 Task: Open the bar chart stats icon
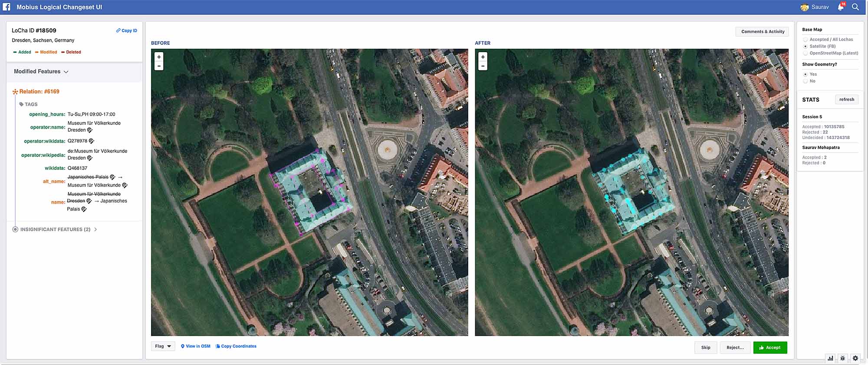tap(830, 358)
